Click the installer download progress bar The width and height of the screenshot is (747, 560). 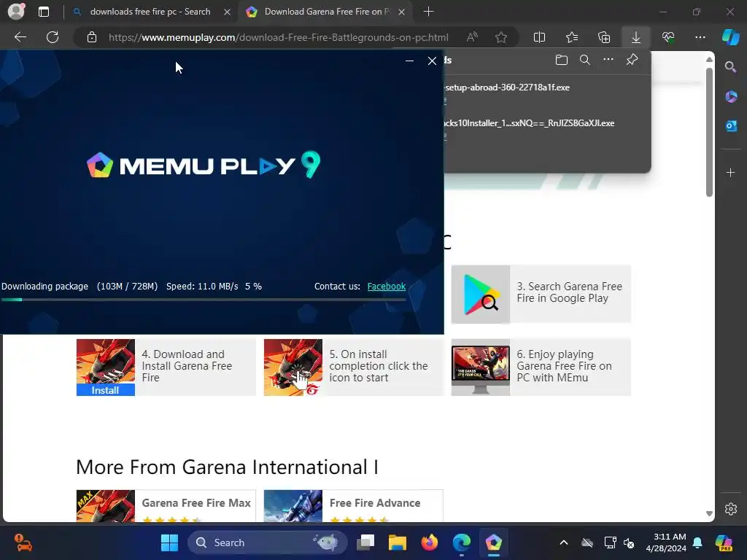coord(204,300)
